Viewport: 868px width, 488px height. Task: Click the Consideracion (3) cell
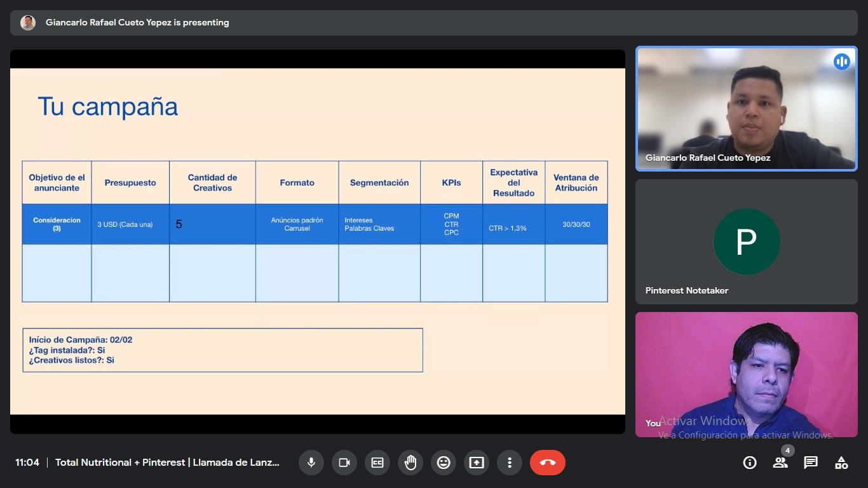tap(57, 224)
